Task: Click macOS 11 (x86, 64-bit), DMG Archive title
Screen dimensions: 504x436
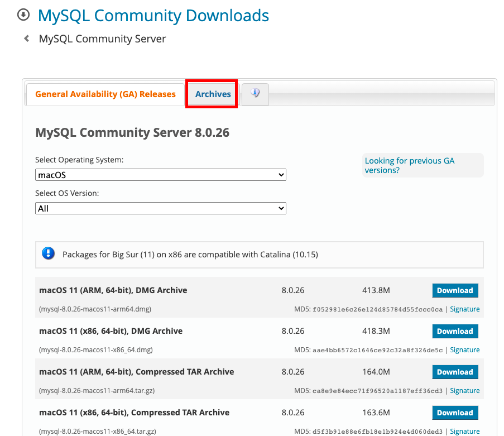Action: (111, 331)
